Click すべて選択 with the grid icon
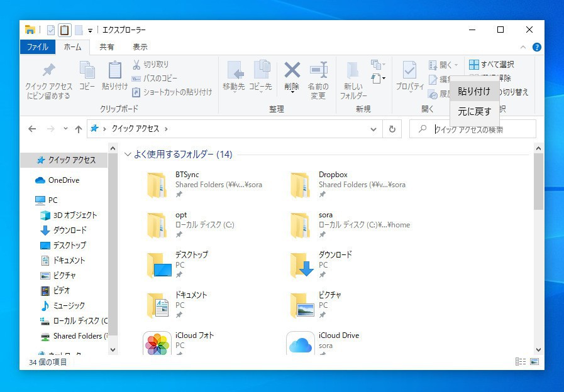The height and width of the screenshot is (392, 564). (x=492, y=64)
